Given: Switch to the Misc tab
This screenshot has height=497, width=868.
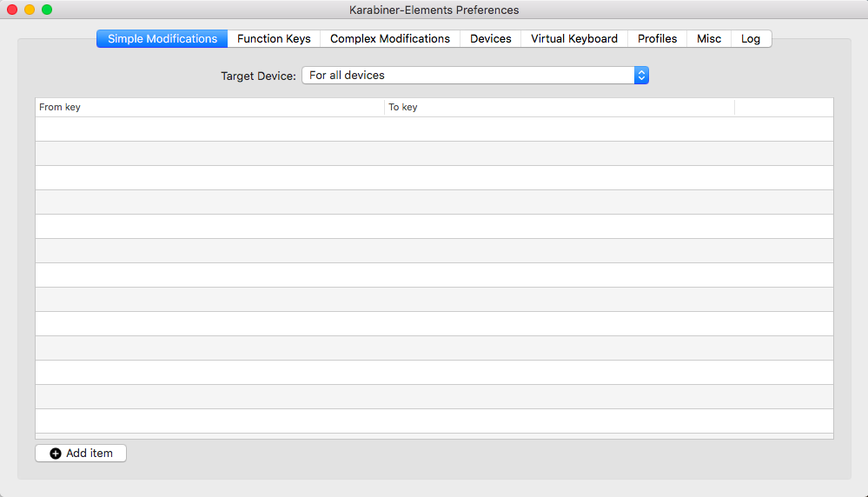Looking at the screenshot, I should tap(709, 39).
